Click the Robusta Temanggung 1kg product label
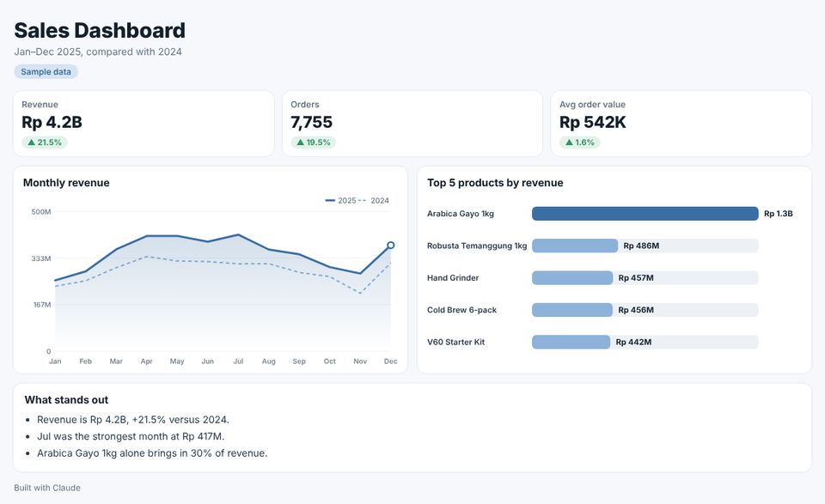 point(477,246)
